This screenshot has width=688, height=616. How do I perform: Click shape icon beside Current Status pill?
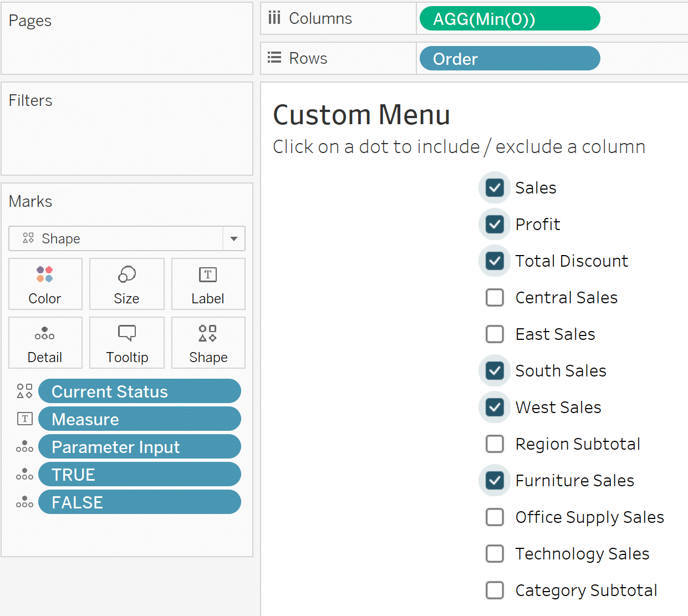(24, 391)
